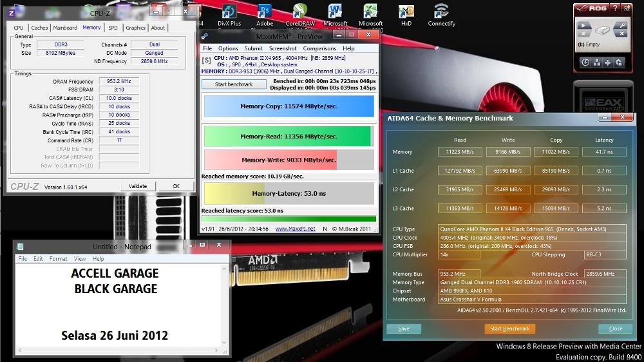Image resolution: width=644 pixels, height=362 pixels.
Task: Open the Connectify desktop shortcut
Action: point(442,15)
